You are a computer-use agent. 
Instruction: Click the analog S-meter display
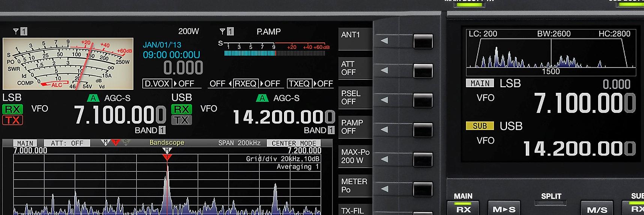(68, 64)
